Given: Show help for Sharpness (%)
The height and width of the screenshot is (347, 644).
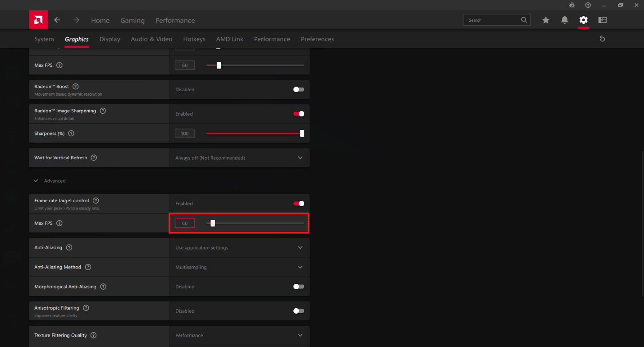Looking at the screenshot, I should (x=71, y=134).
